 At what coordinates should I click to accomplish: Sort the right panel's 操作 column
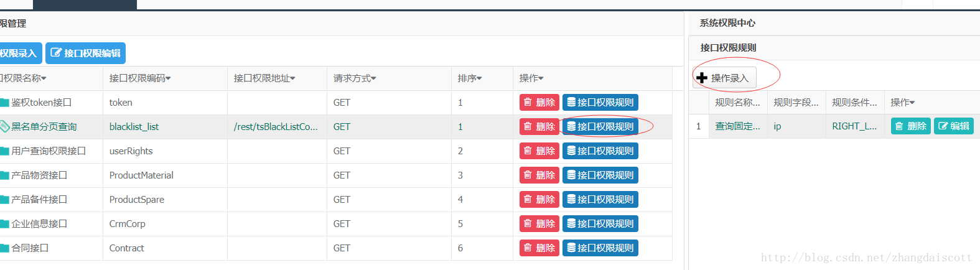[x=912, y=103]
